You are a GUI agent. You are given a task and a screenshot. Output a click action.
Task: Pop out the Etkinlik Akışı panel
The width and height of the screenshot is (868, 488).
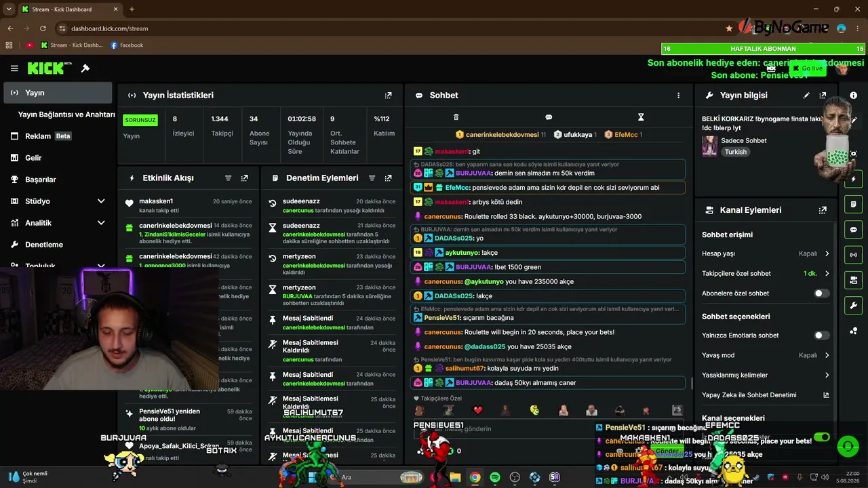coord(245,178)
